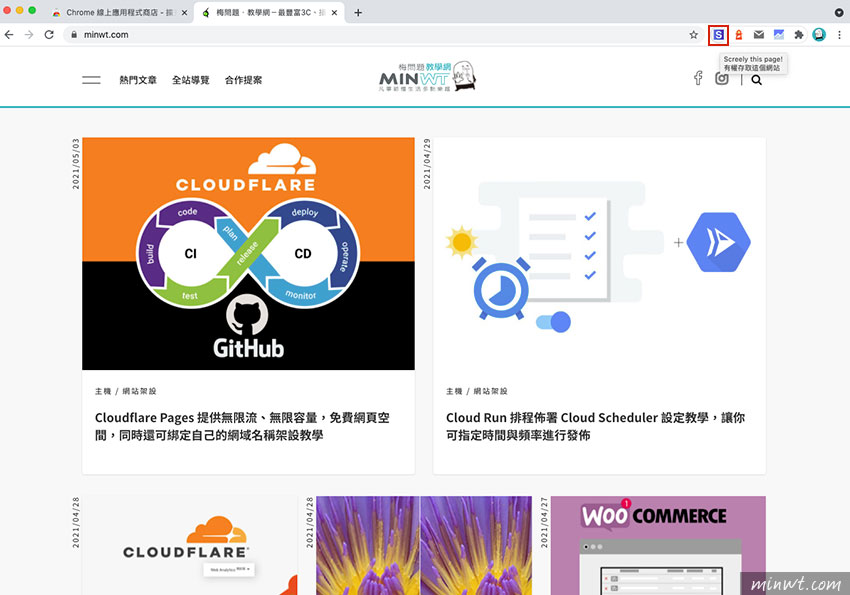Image resolution: width=850 pixels, height=595 pixels.
Task: Open the purple flower article thumbnail
Action: coord(424,545)
